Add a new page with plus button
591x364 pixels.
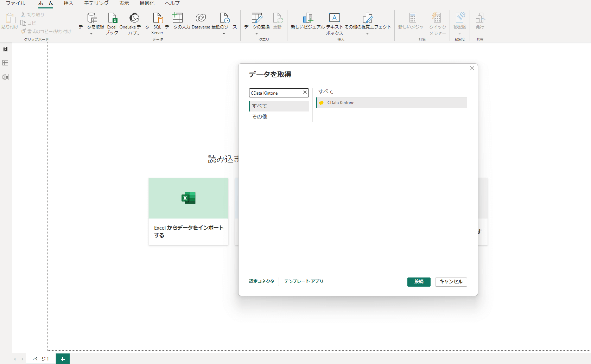pyautogui.click(x=63, y=359)
